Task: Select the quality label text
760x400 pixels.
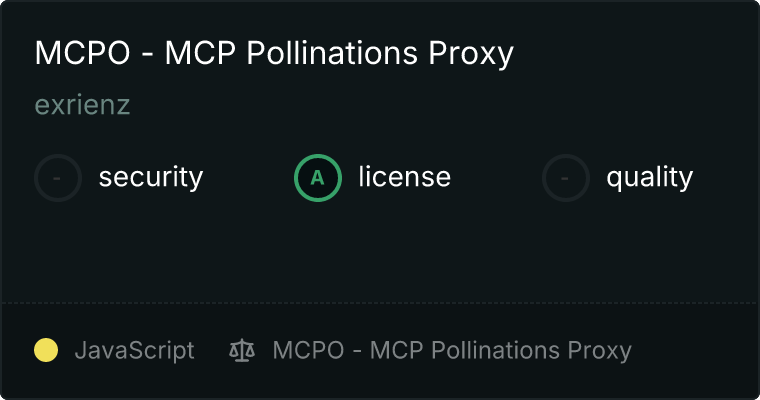Action: (x=649, y=178)
